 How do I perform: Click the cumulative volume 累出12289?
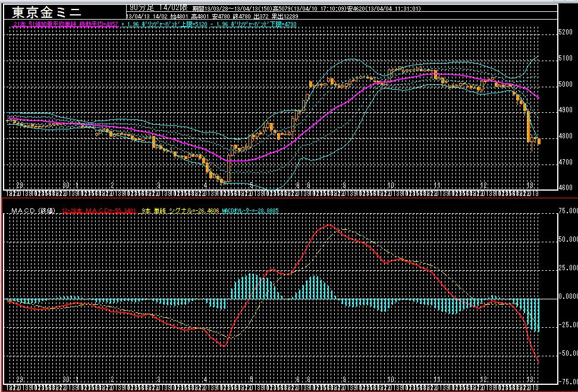point(285,16)
